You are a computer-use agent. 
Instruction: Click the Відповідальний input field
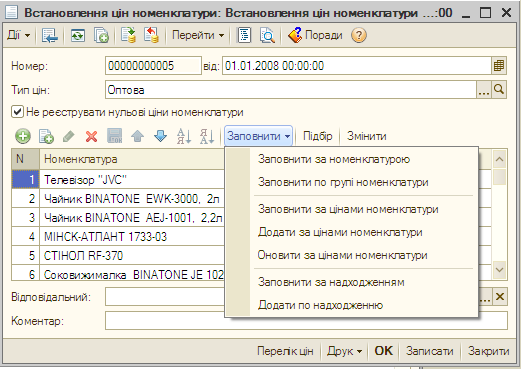coord(165,297)
